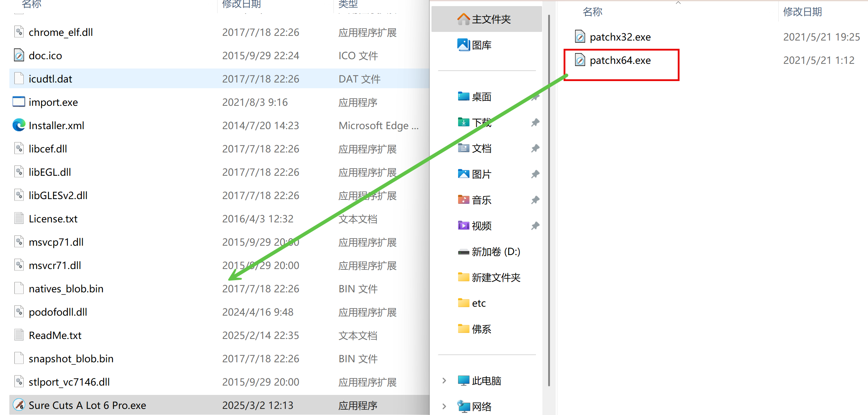Open the Gallery (图库) icon in sidebar

tap(463, 45)
